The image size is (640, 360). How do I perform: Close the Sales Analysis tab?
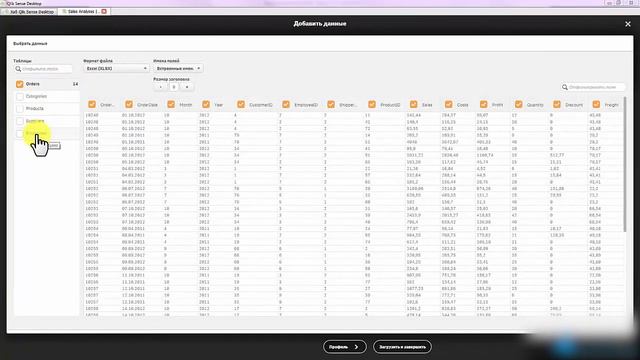tap(104, 11)
